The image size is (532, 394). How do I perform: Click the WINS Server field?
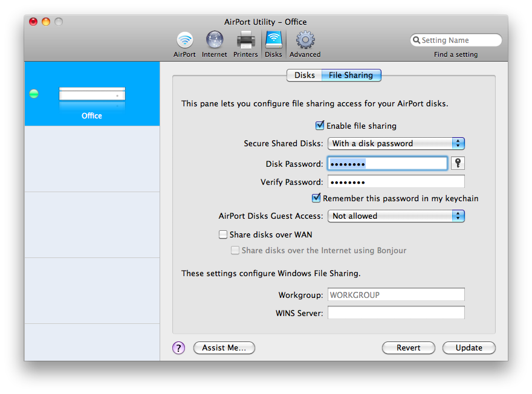coord(396,312)
